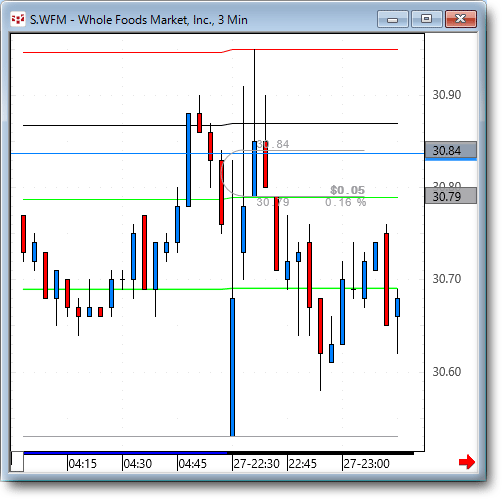Maximize the S.WFM chart window
This screenshot has width=504, height=499.
[426, 19]
